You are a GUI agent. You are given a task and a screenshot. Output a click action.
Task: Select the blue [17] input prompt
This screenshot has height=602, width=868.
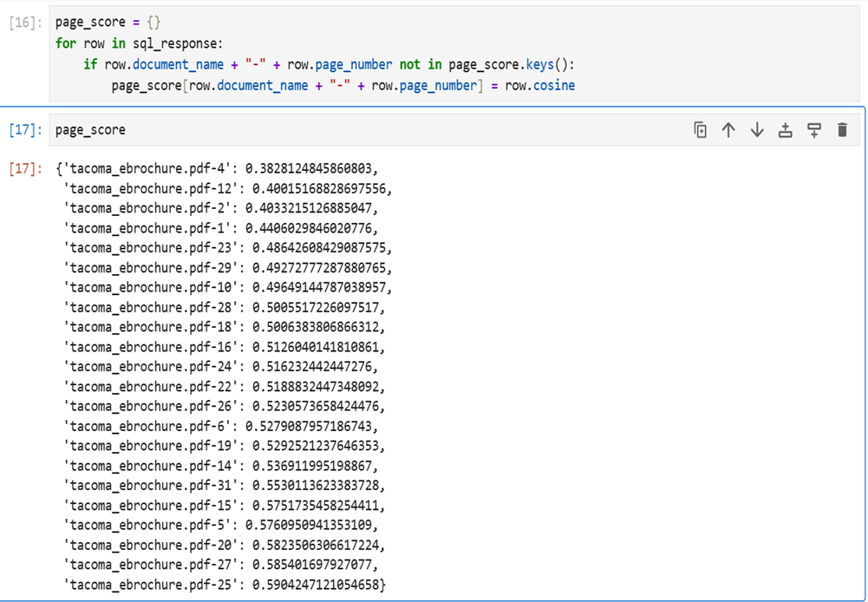[x=24, y=130]
